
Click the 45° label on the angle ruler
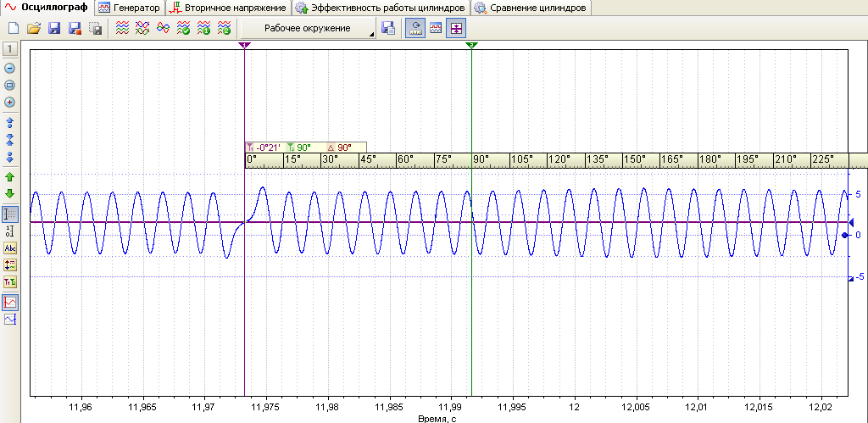368,159
